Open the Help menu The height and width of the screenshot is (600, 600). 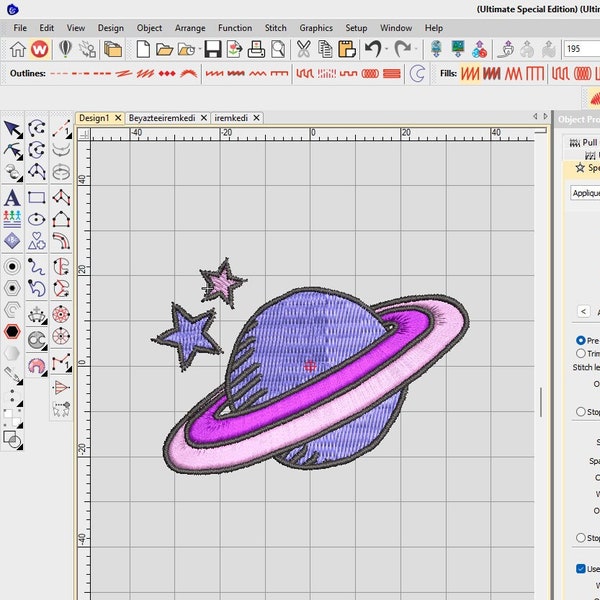[434, 28]
